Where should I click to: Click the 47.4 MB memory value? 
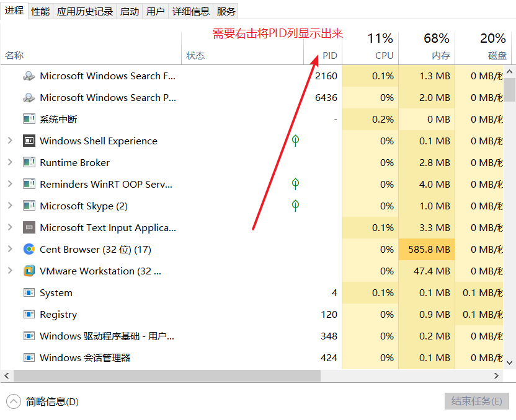[432, 271]
